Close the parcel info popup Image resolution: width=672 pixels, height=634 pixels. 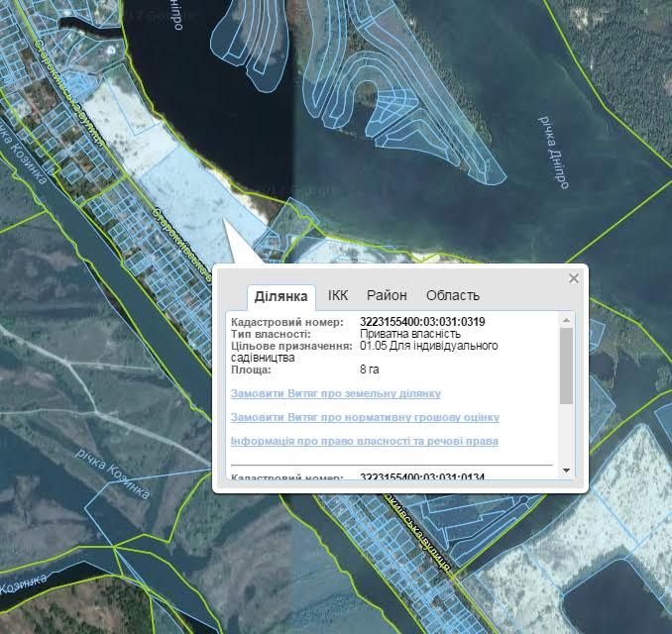573,278
